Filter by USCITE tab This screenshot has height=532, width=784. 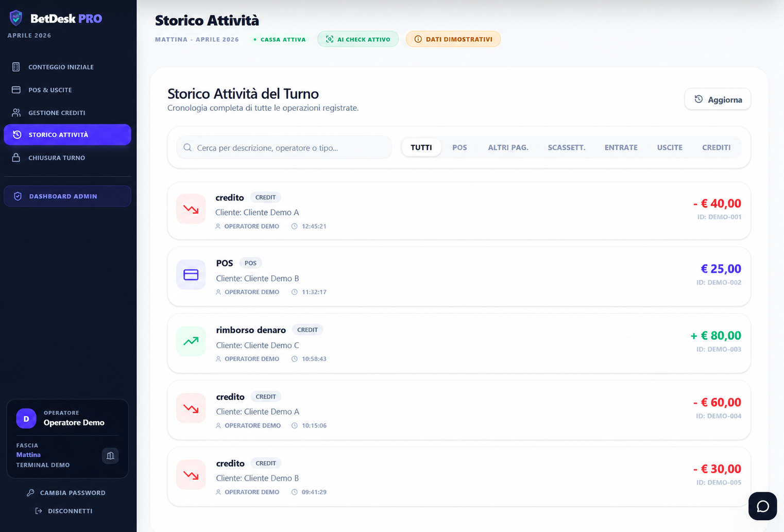pyautogui.click(x=670, y=147)
